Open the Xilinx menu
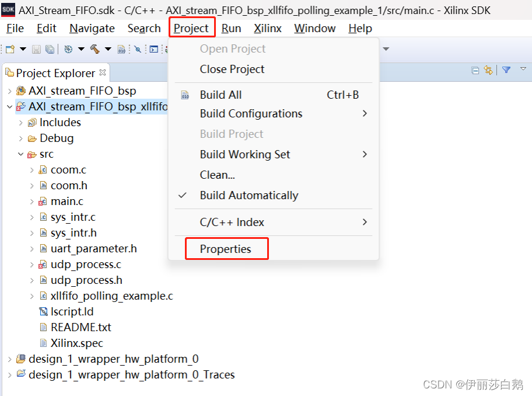The height and width of the screenshot is (396, 532). tap(267, 28)
